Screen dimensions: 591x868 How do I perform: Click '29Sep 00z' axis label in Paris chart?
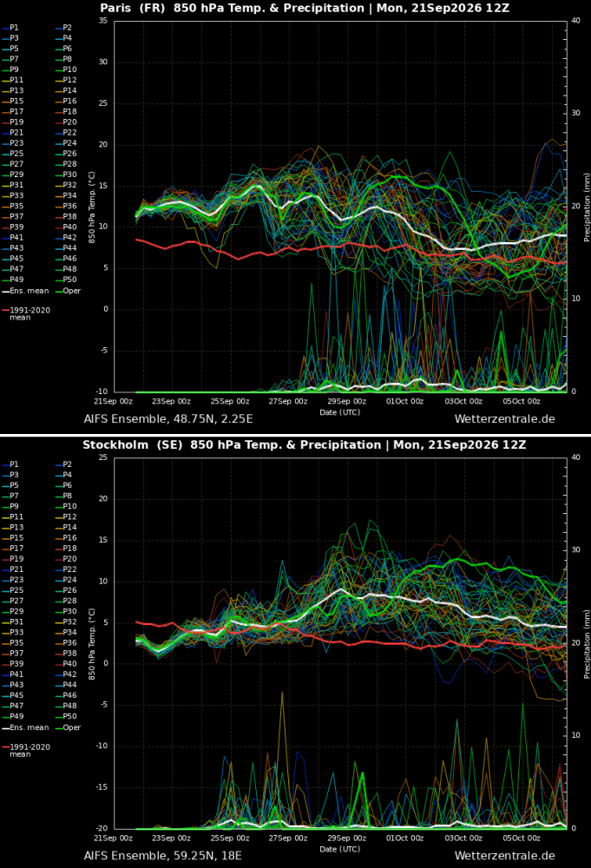pos(347,402)
